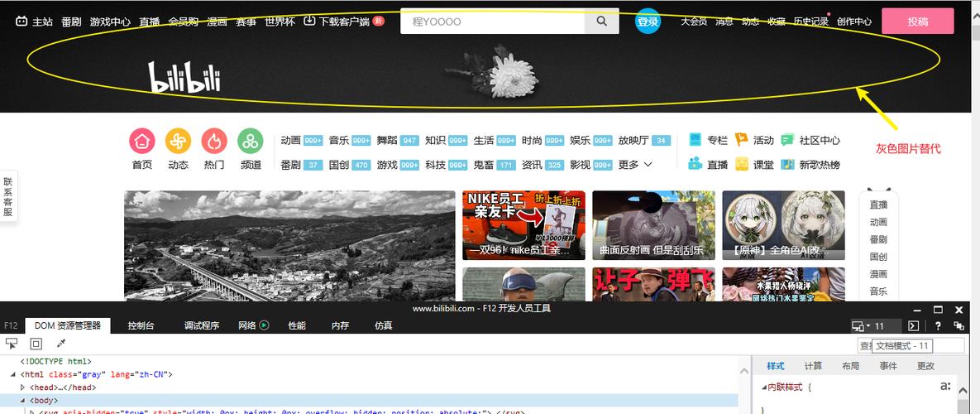Select the DOCTYPE html line
The image size is (980, 414).
[56, 362]
